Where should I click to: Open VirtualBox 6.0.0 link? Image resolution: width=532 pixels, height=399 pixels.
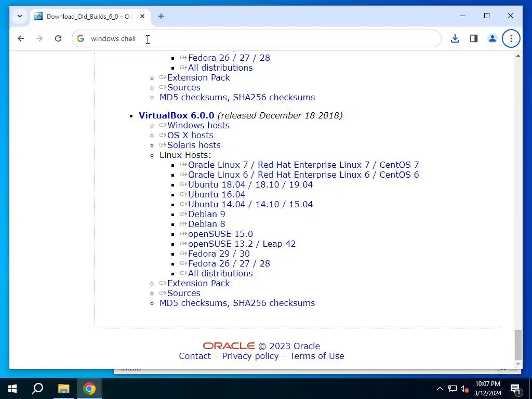pyautogui.click(x=177, y=115)
